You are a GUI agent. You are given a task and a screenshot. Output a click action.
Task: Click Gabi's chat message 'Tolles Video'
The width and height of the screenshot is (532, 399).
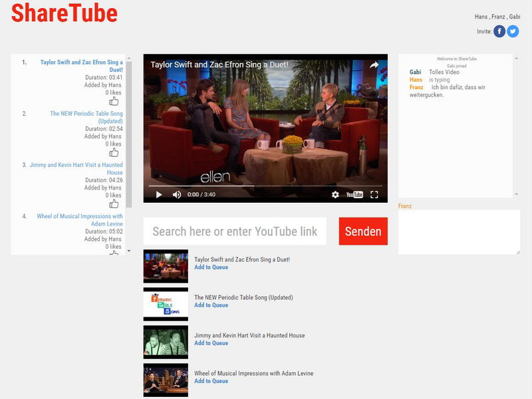click(x=444, y=72)
